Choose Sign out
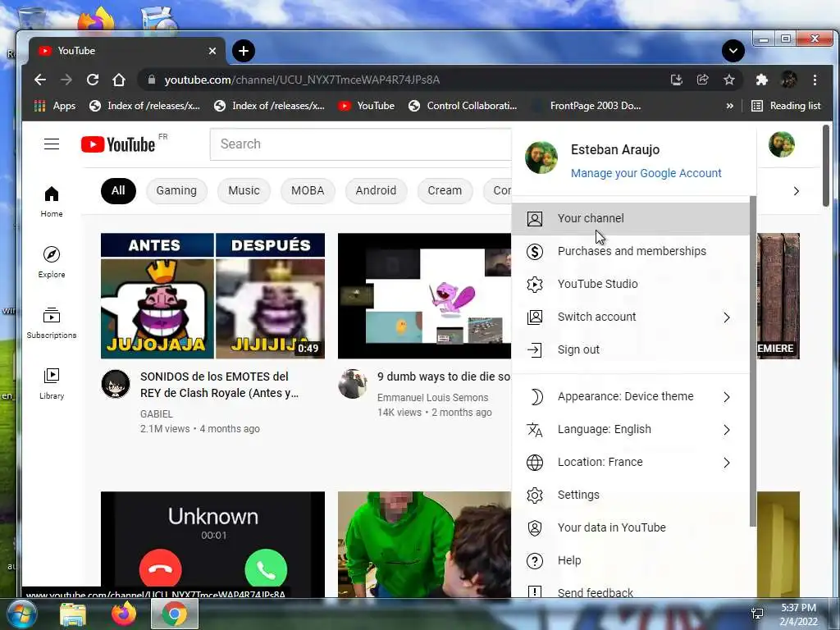This screenshot has width=840, height=630. pos(630,349)
